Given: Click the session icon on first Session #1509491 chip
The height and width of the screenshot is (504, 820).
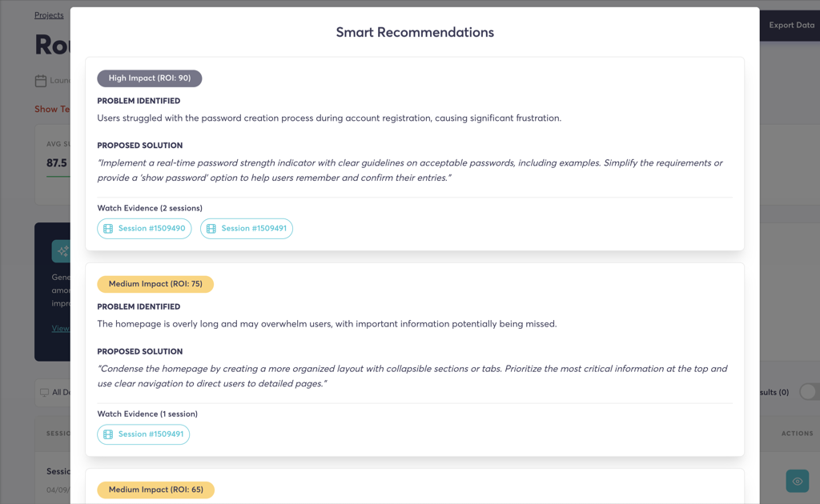Looking at the screenshot, I should tap(211, 228).
